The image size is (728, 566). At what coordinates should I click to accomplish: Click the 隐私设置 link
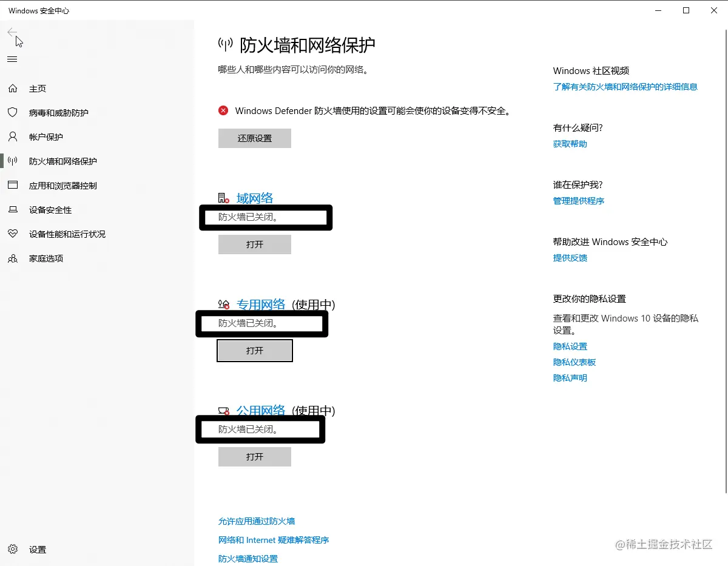coord(570,346)
